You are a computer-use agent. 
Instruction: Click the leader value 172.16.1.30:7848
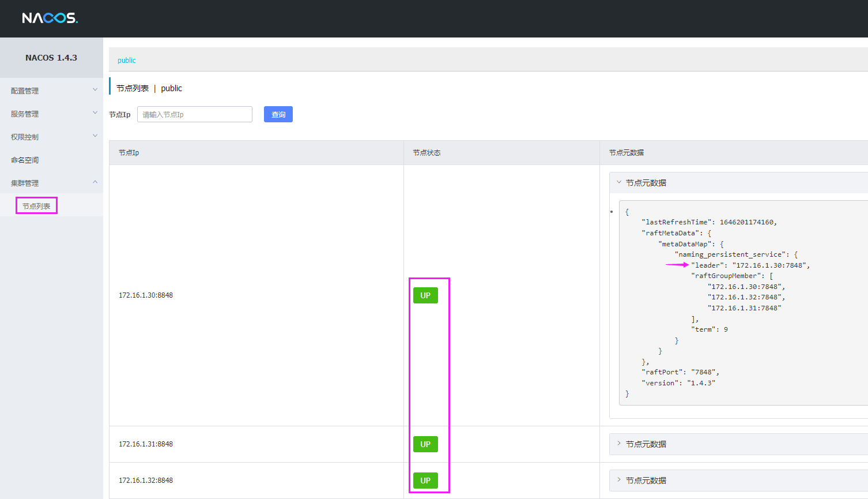click(x=769, y=265)
